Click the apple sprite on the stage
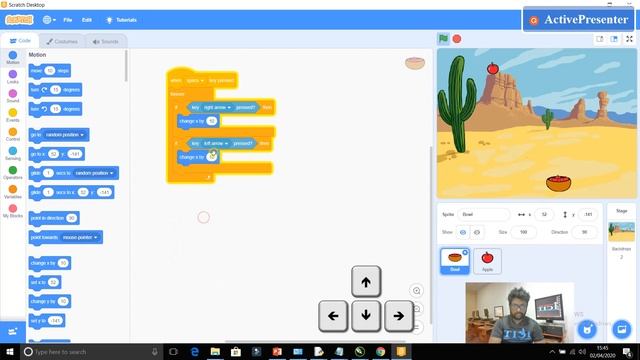Image resolution: width=640 pixels, height=360 pixels. 493,68
